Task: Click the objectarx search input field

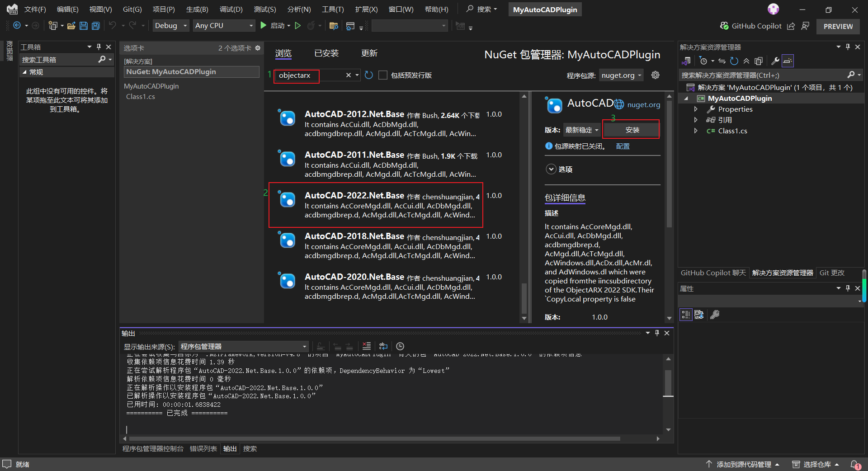Action: click(310, 75)
